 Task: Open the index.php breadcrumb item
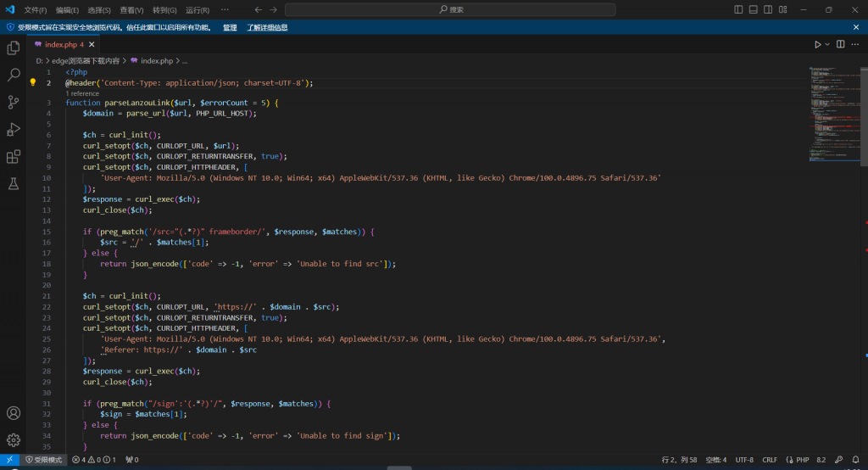tap(152, 61)
